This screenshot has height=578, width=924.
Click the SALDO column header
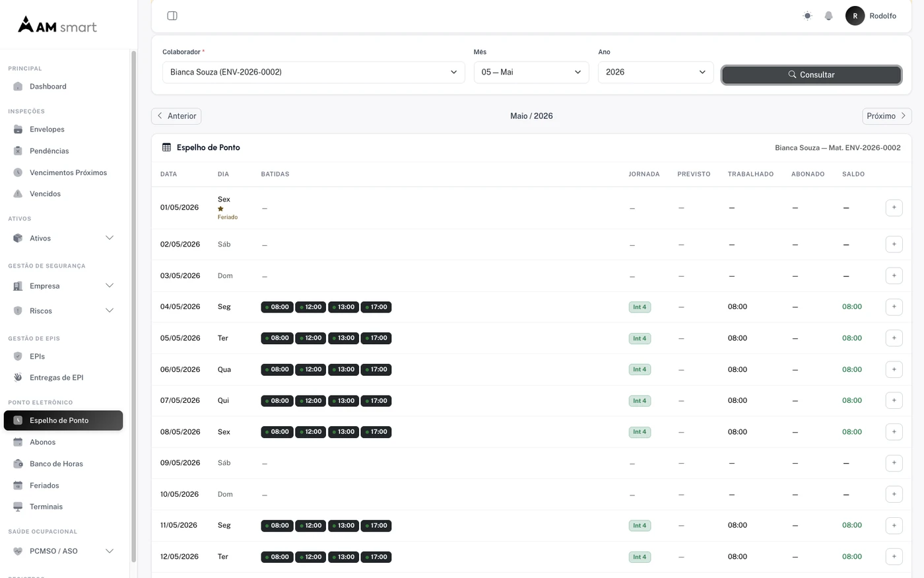[853, 174]
